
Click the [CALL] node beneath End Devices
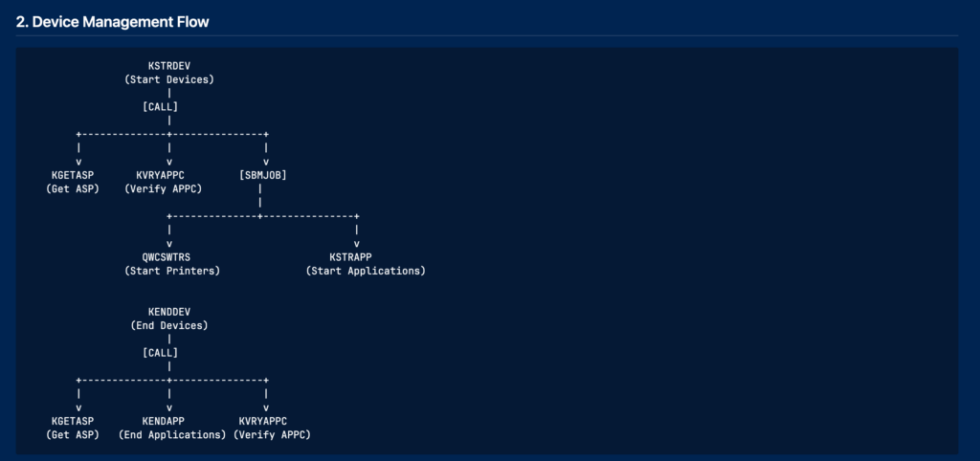pos(160,353)
